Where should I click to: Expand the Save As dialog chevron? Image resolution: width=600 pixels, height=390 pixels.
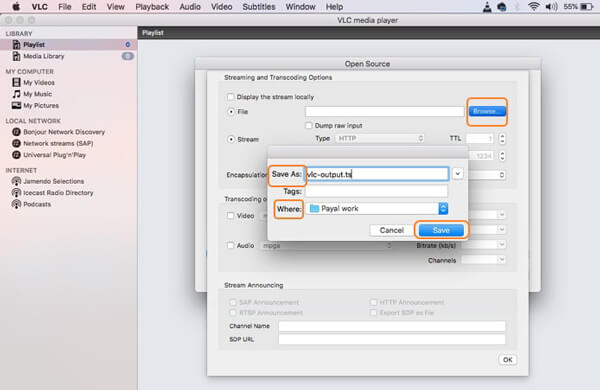(x=457, y=174)
